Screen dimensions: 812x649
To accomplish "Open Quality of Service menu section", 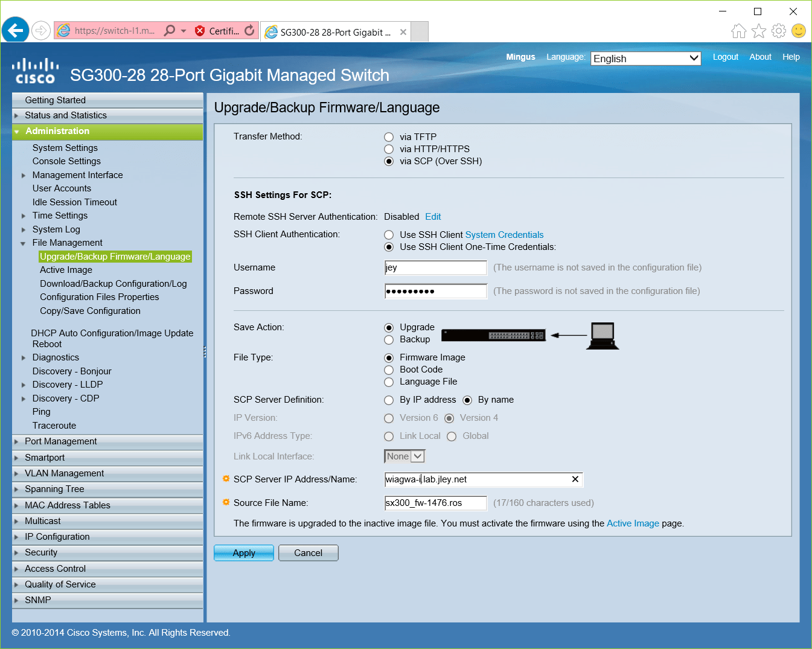I will coord(107,584).
